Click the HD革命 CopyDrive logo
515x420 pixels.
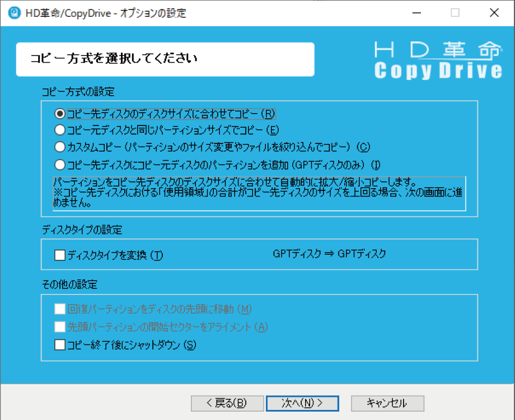(438, 60)
